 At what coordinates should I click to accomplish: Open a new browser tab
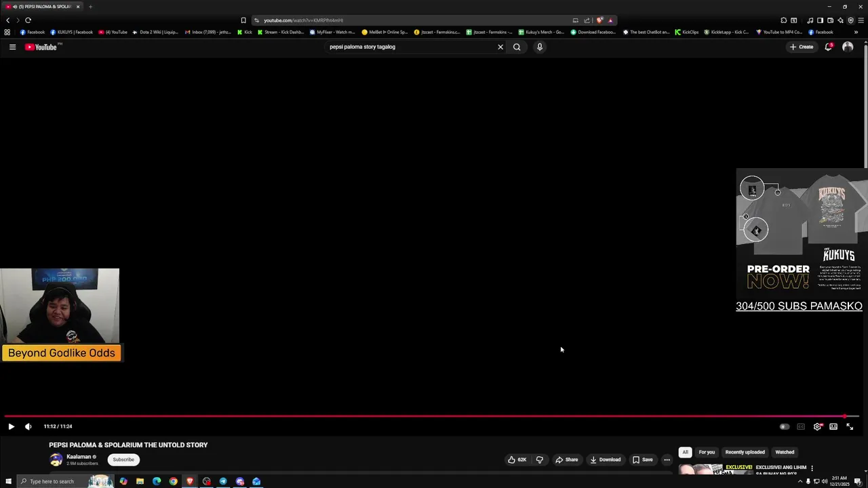(x=90, y=7)
